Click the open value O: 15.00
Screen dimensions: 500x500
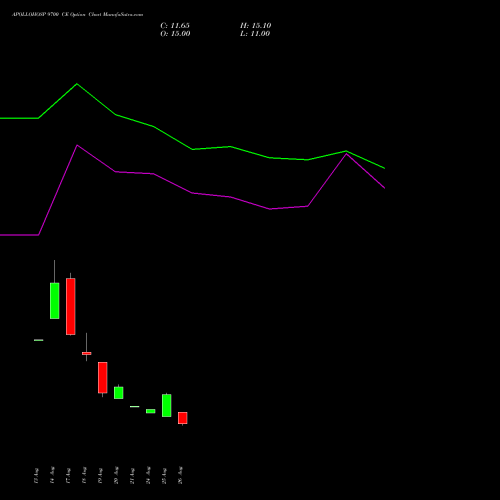(175, 34)
